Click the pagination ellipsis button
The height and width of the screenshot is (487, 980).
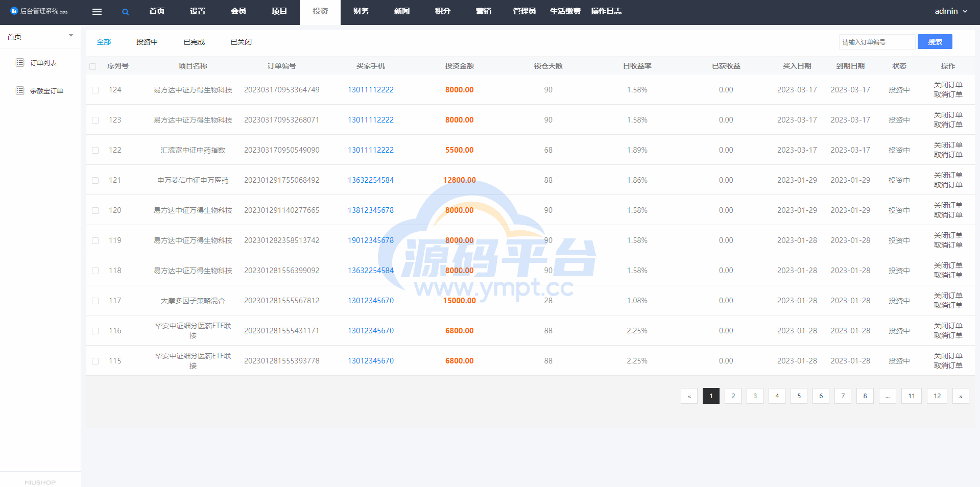pyautogui.click(x=888, y=396)
